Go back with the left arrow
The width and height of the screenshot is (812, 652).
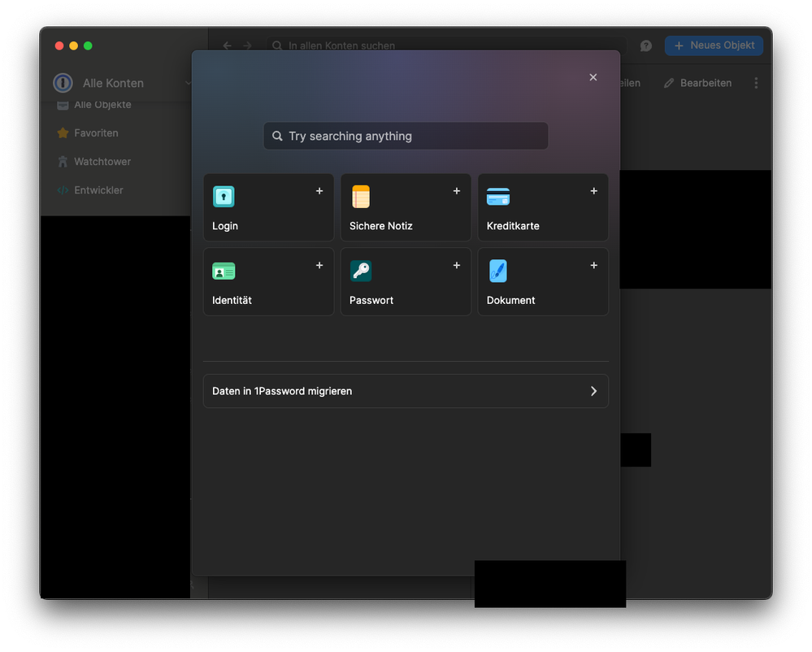tap(228, 46)
